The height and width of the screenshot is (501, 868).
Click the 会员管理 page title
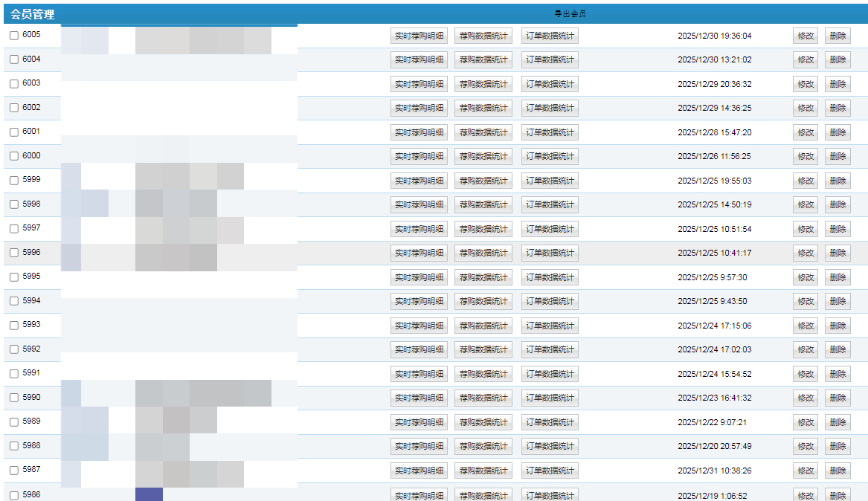33,14
